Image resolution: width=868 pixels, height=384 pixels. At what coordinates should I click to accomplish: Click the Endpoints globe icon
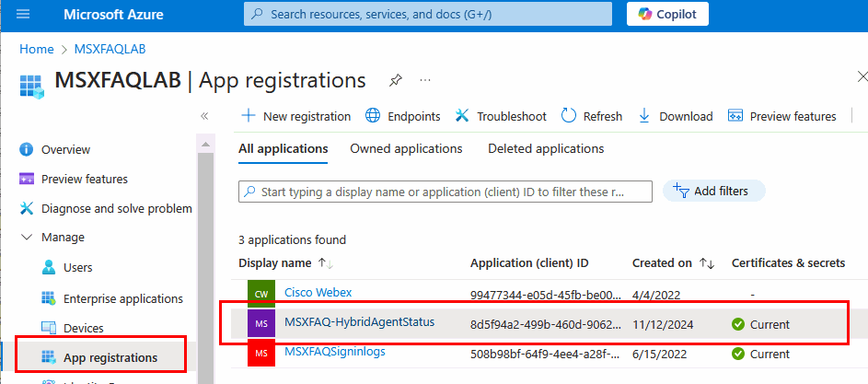coord(373,116)
